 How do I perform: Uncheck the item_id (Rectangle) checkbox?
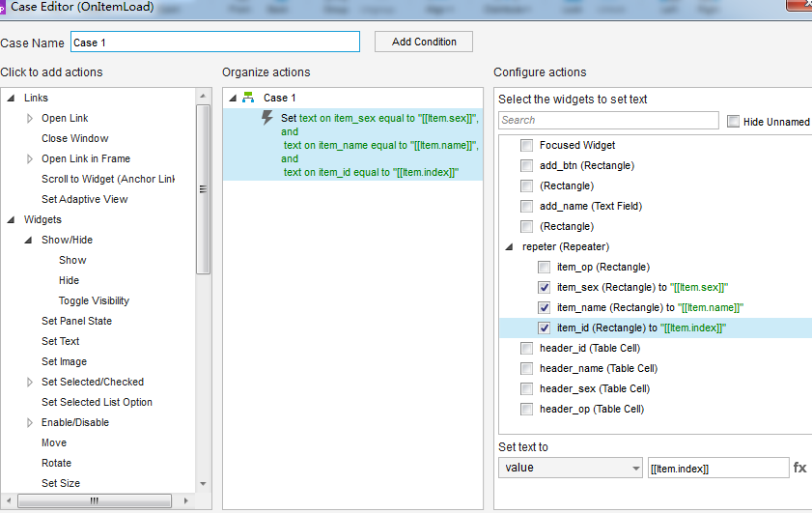pos(545,328)
